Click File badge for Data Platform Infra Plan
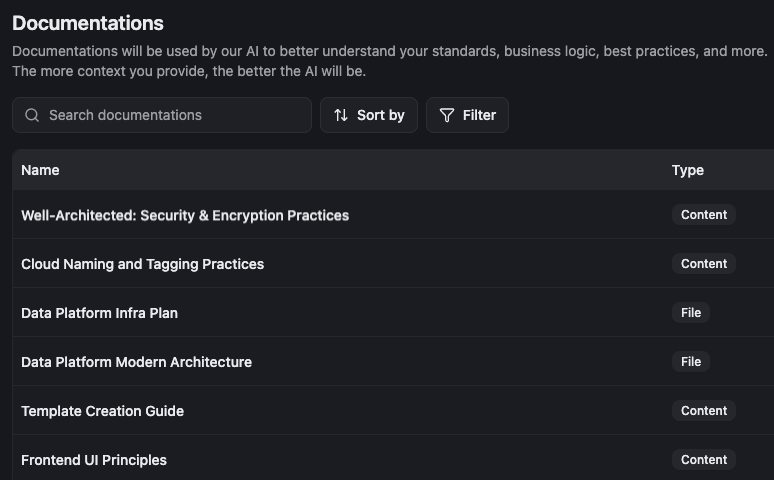This screenshot has height=480, width=774. click(x=691, y=313)
